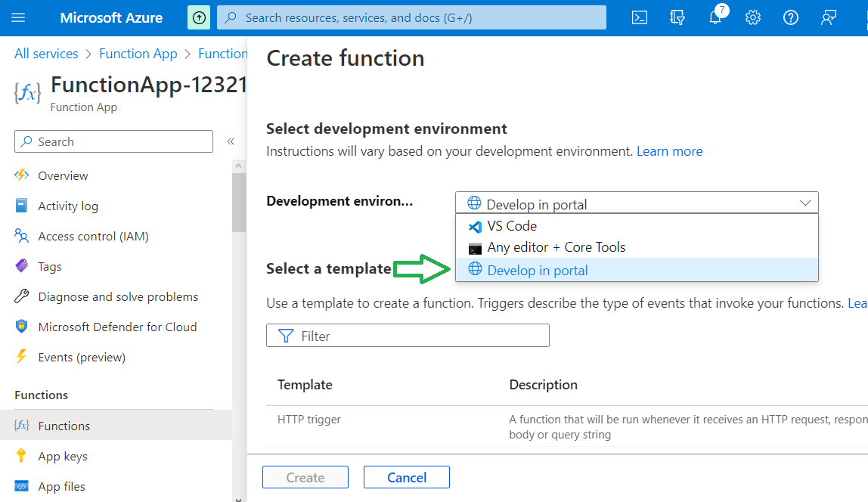Open Directories and subscriptions filter icon
Image resolution: width=868 pixels, height=502 pixels.
(677, 17)
